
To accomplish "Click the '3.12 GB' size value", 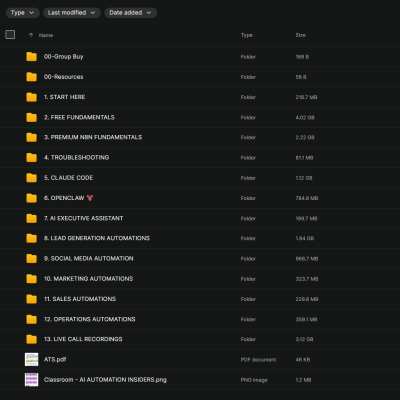I will coord(304,340).
